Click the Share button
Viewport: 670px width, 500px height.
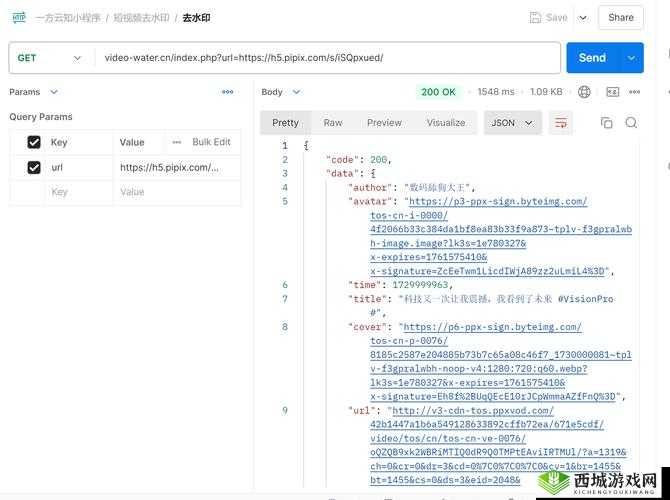tap(621, 18)
